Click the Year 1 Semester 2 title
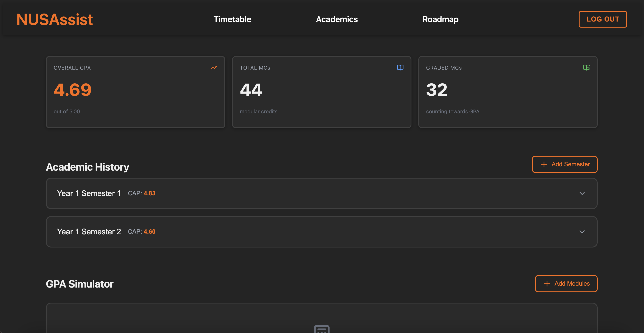Image resolution: width=644 pixels, height=333 pixels. click(x=89, y=232)
